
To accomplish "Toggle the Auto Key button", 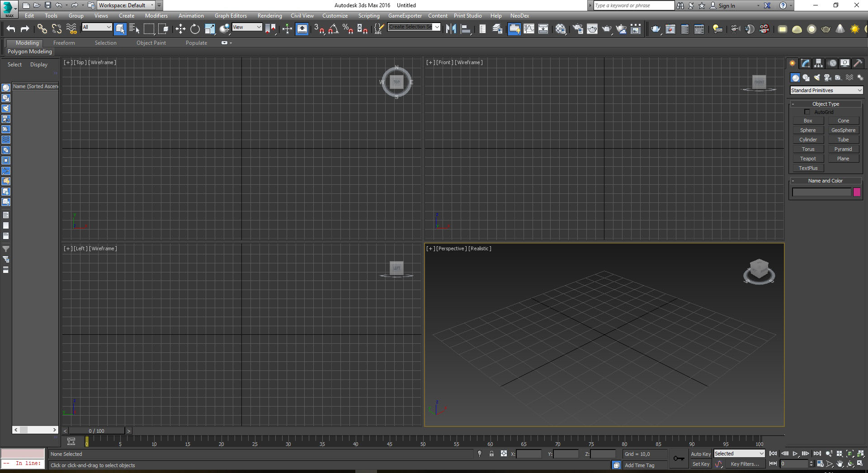I will click(700, 454).
